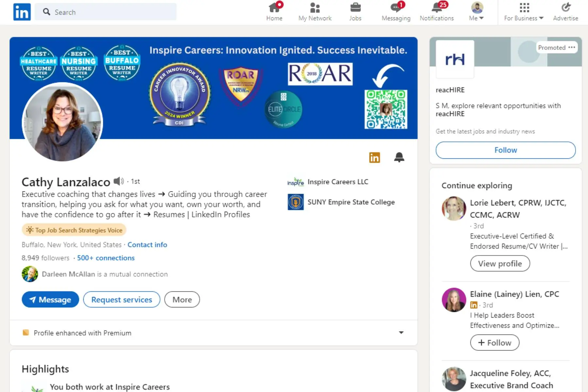
Task: Open the For Business dropdown
Action: click(x=524, y=12)
